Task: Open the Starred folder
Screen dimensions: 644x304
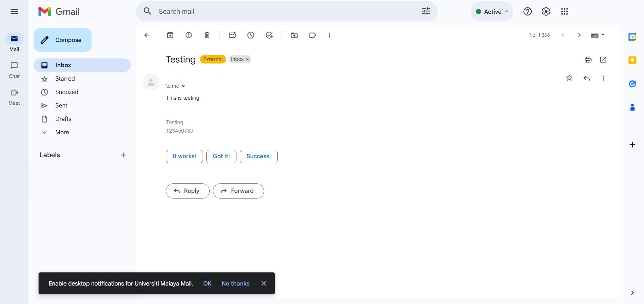Action: tap(65, 79)
